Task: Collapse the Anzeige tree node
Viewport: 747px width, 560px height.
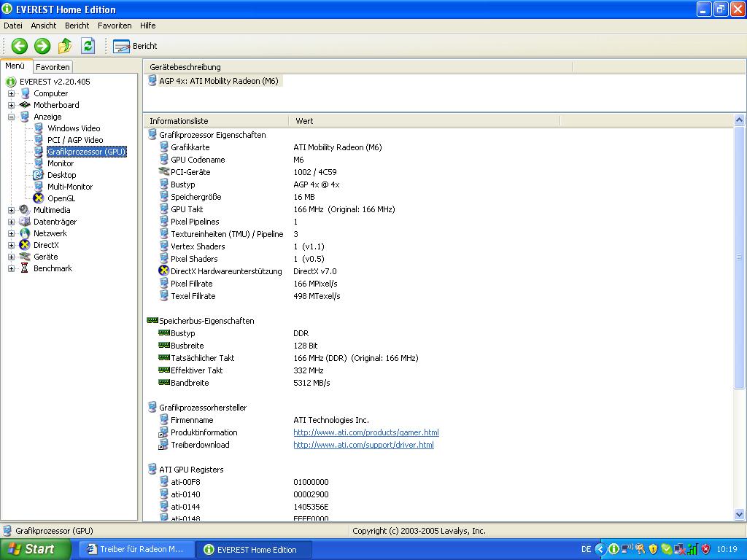Action: pos(11,117)
